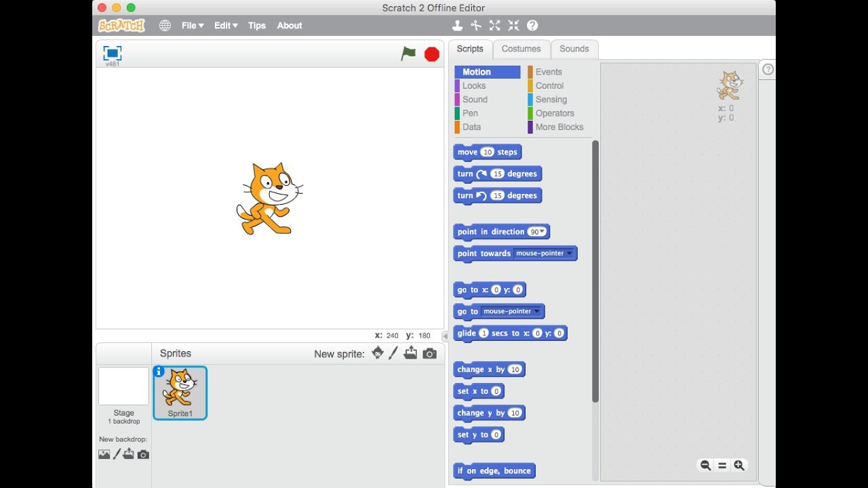The height and width of the screenshot is (488, 868).
Task: Click turn counterclockwise degrees value field
Action: 498,196
